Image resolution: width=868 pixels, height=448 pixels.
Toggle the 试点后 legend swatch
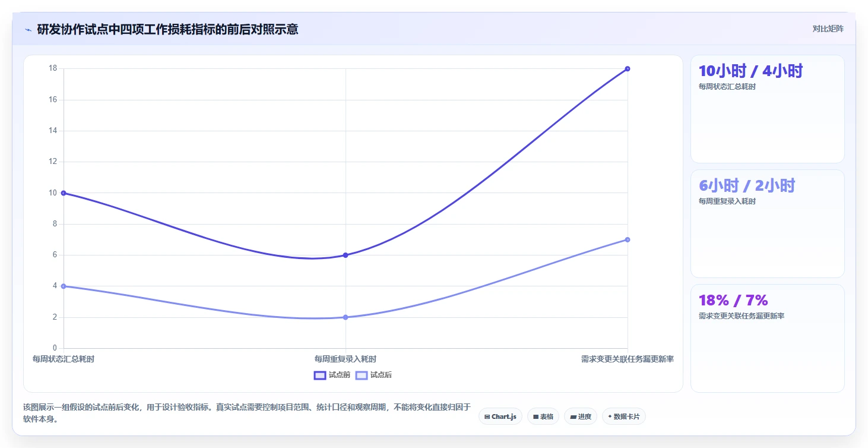click(362, 375)
